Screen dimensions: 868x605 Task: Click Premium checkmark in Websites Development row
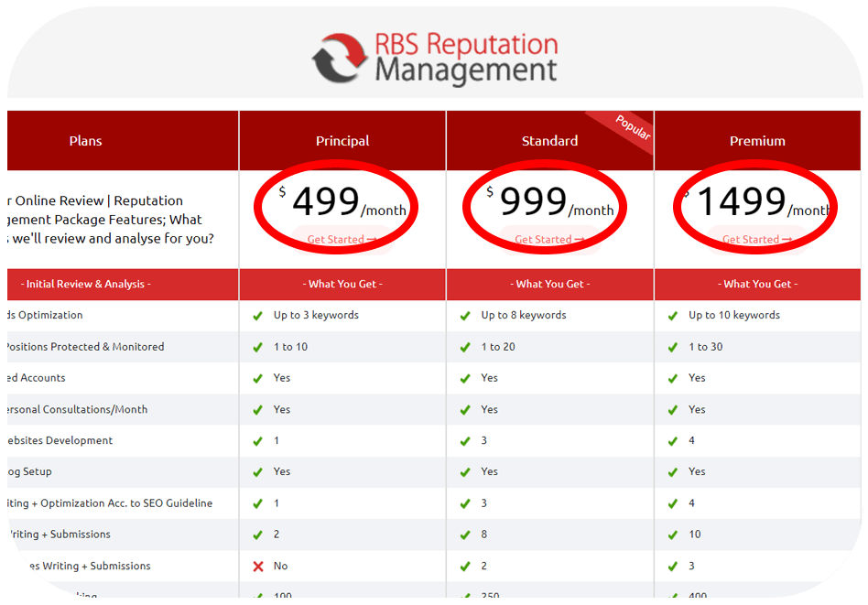click(673, 441)
